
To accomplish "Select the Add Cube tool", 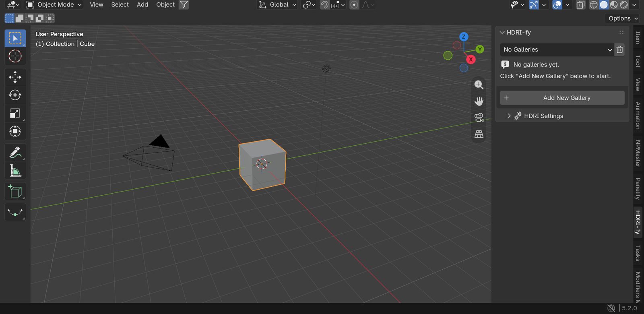I will point(15,192).
